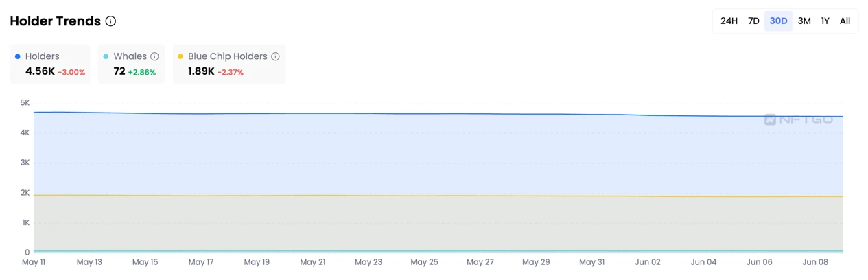Click the Whales info icon

click(x=154, y=56)
